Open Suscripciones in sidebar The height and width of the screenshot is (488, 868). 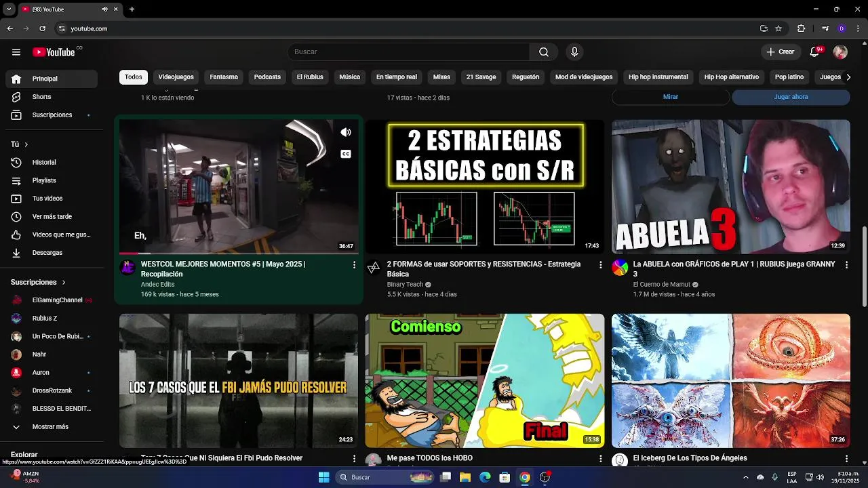(52, 115)
